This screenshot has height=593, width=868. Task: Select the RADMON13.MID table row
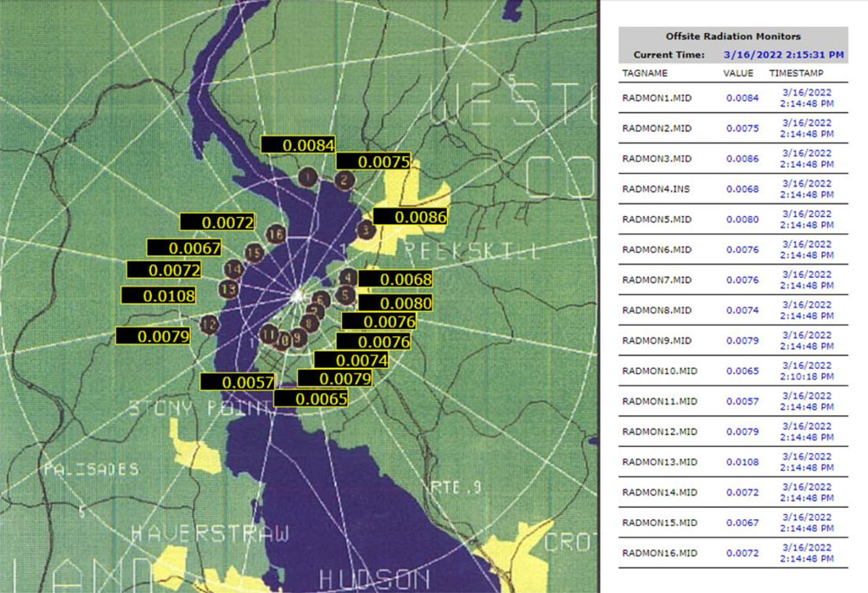[x=733, y=462]
